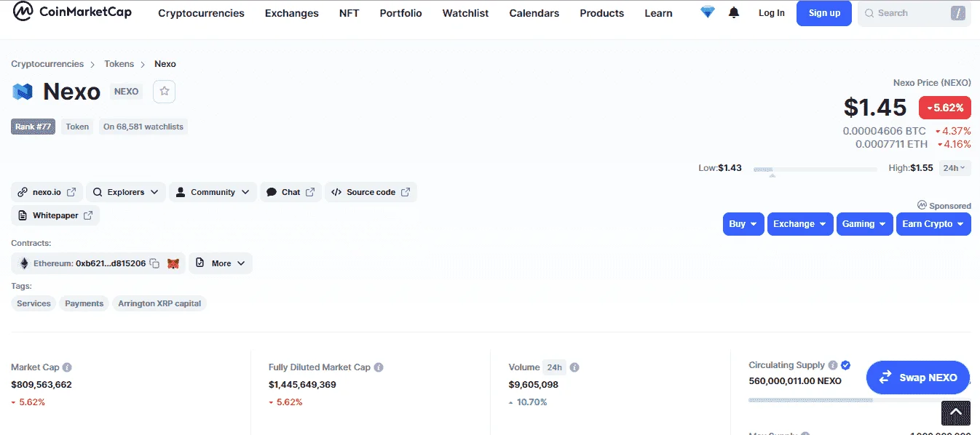Click the low-high price range slider
The height and width of the screenshot is (435, 980).
(815, 169)
